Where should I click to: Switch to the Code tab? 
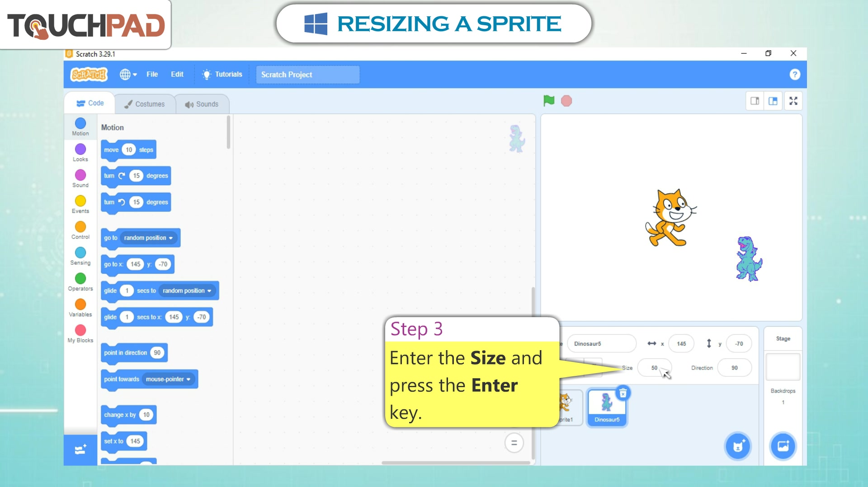point(90,103)
